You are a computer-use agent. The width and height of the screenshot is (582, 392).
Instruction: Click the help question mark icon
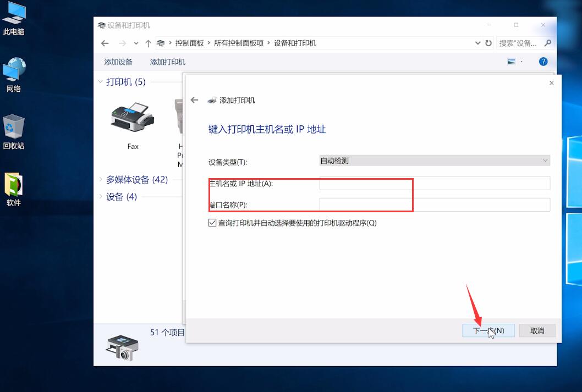(543, 61)
